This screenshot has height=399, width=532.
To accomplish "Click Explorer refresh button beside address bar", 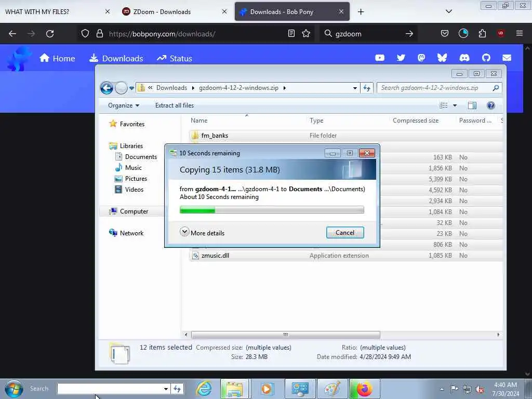I will (367, 88).
